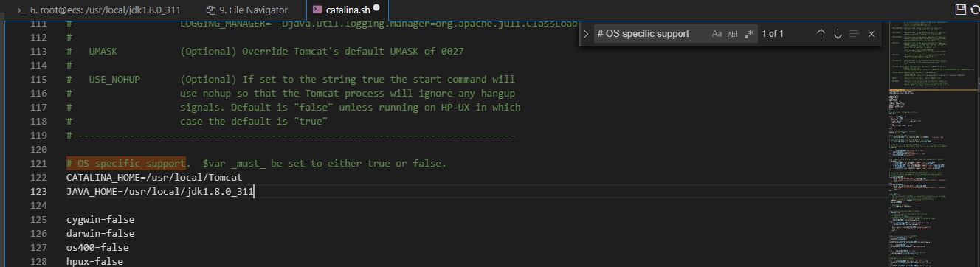Toggle Match Case option
The image size is (980, 267).
point(717,34)
